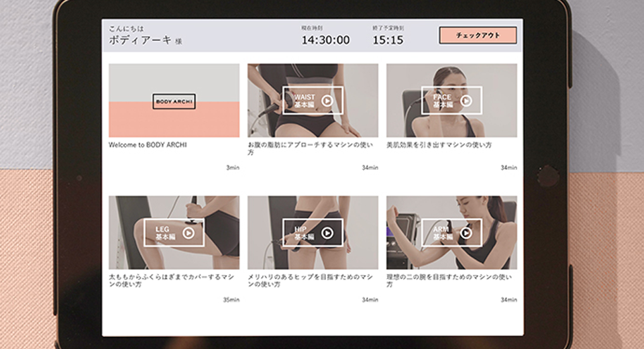Select the ボディアーキ user name

click(x=140, y=40)
